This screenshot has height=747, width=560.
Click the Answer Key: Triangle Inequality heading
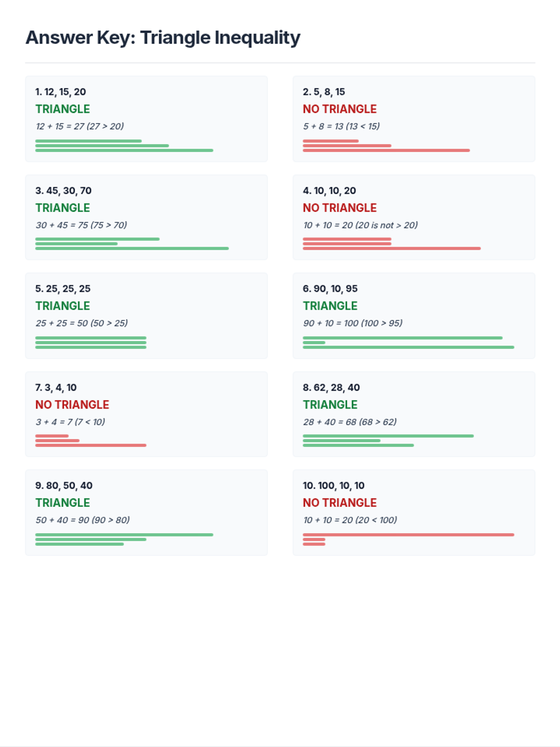(x=163, y=38)
